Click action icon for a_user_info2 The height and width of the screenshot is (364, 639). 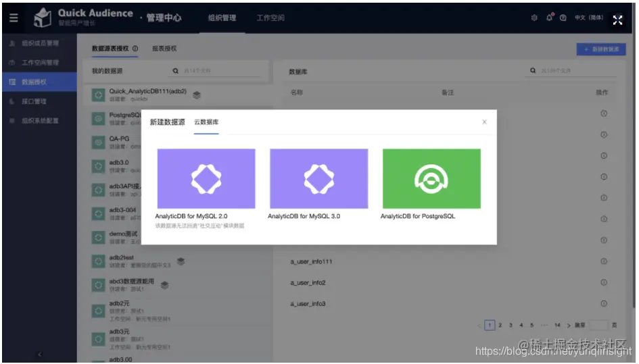click(604, 282)
